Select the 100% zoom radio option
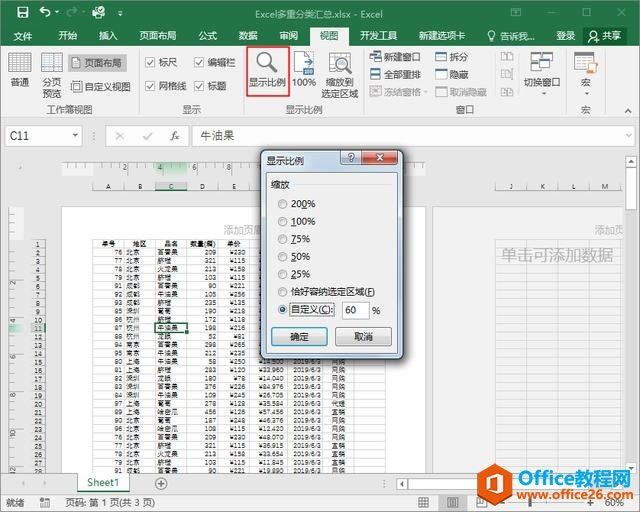 point(282,221)
